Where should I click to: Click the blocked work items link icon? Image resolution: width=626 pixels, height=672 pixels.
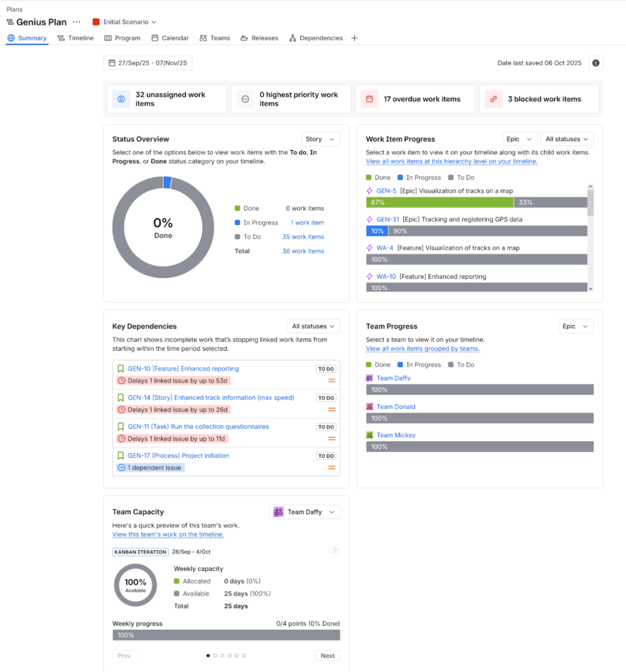[x=493, y=99]
